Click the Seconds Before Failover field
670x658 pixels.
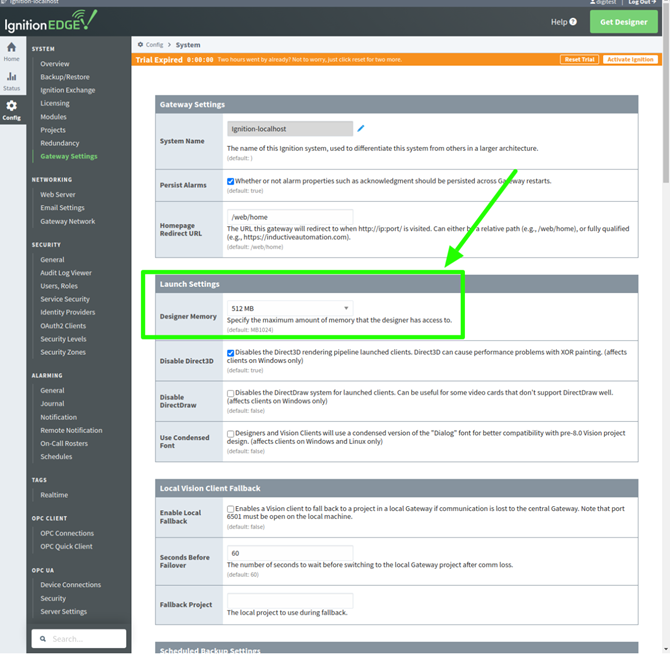pos(290,553)
